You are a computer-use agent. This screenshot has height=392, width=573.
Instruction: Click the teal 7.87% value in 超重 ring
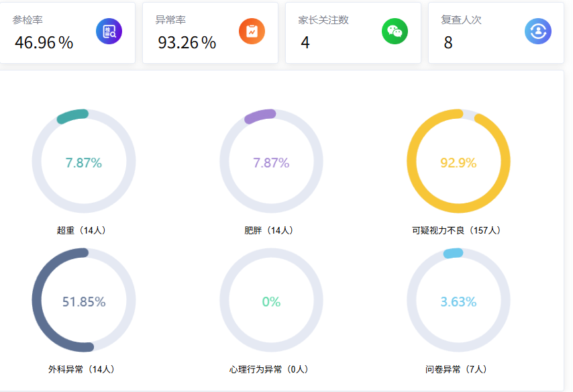coord(84,162)
